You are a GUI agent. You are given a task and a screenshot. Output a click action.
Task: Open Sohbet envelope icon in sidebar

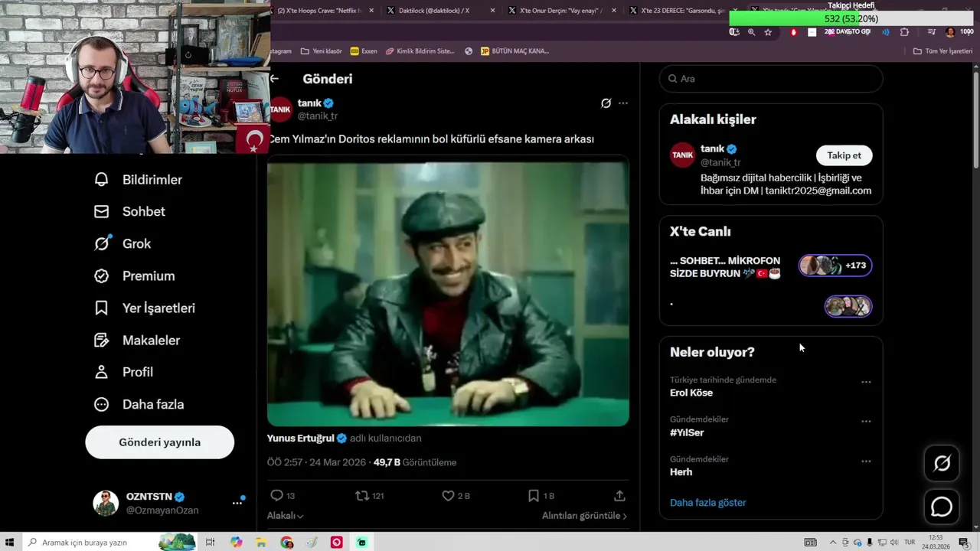click(101, 211)
